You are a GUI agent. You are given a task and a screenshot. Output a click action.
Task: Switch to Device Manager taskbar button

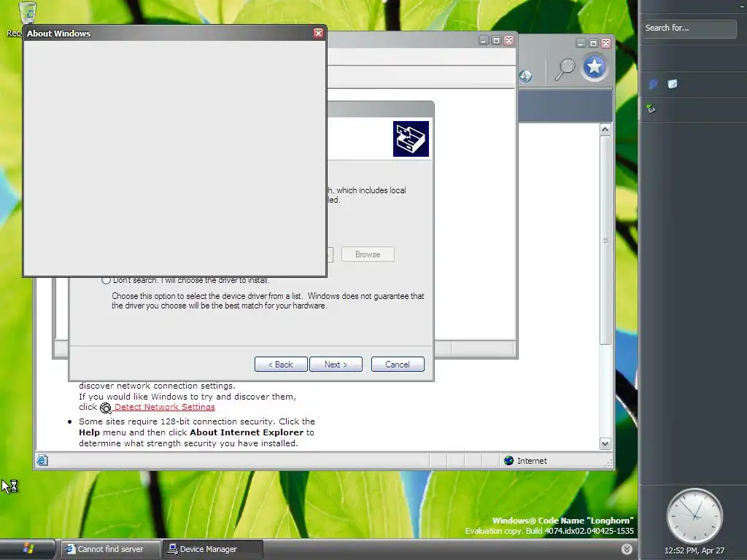click(x=212, y=549)
